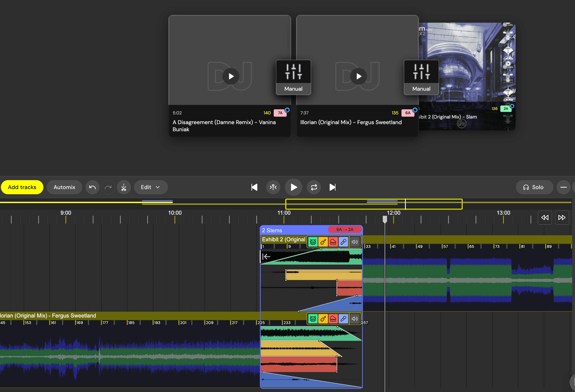This screenshot has width=575, height=392.
Task: Select the piano stem on Illorian track
Action: (x=333, y=319)
